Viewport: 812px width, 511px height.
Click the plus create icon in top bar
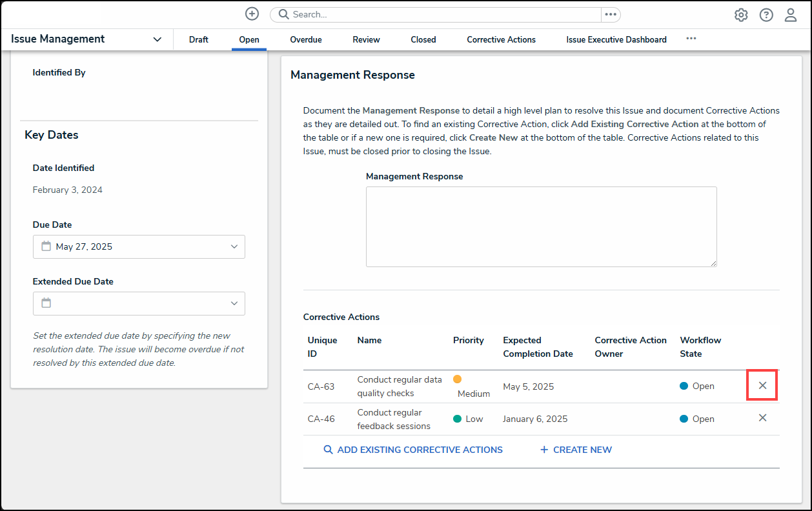[252, 14]
